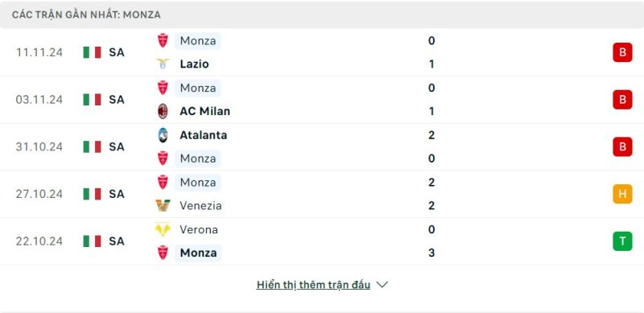Expand list with the chevron arrow
The width and height of the screenshot is (644, 313).
382,285
